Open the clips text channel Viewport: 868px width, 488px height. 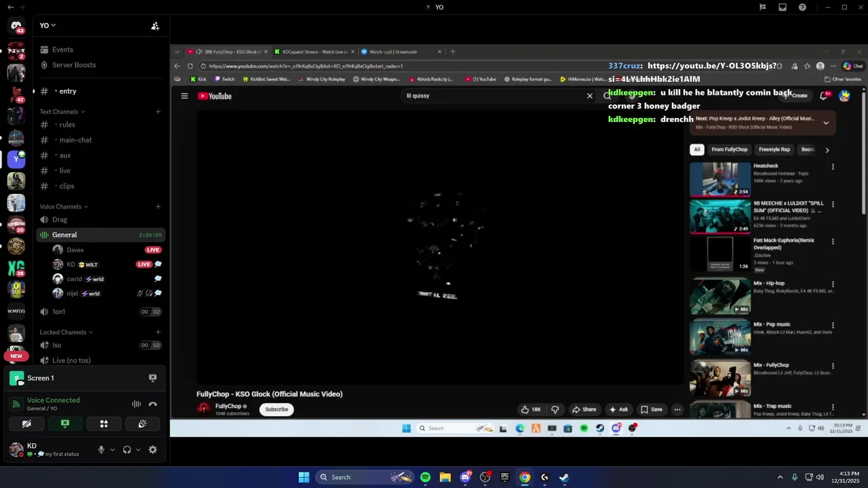(102, 186)
